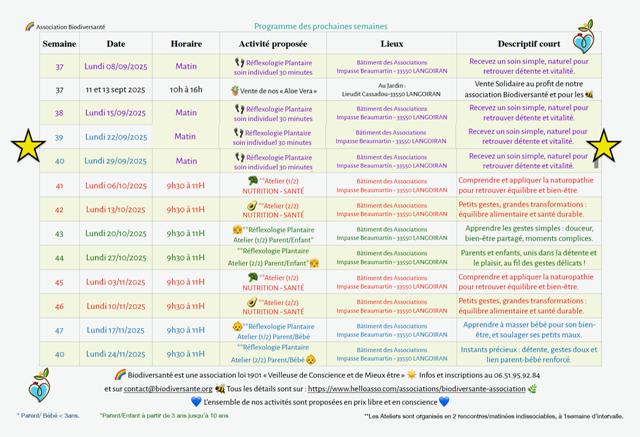This screenshot has width=640, height=437.
Task: Click the 10h à 16h time cell
Action: point(186,90)
